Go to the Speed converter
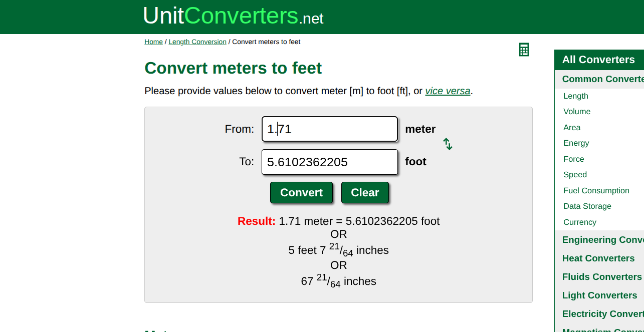The width and height of the screenshot is (644, 332). click(575, 175)
